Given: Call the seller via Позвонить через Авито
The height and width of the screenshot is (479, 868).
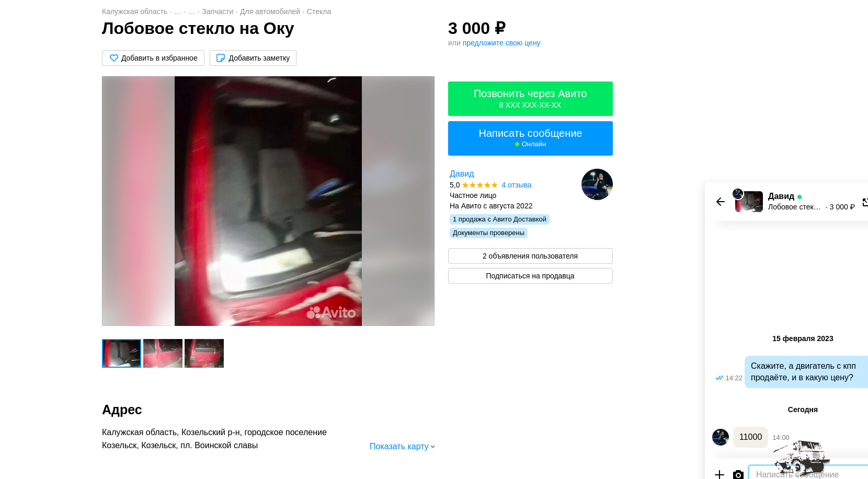Looking at the screenshot, I should 530,99.
